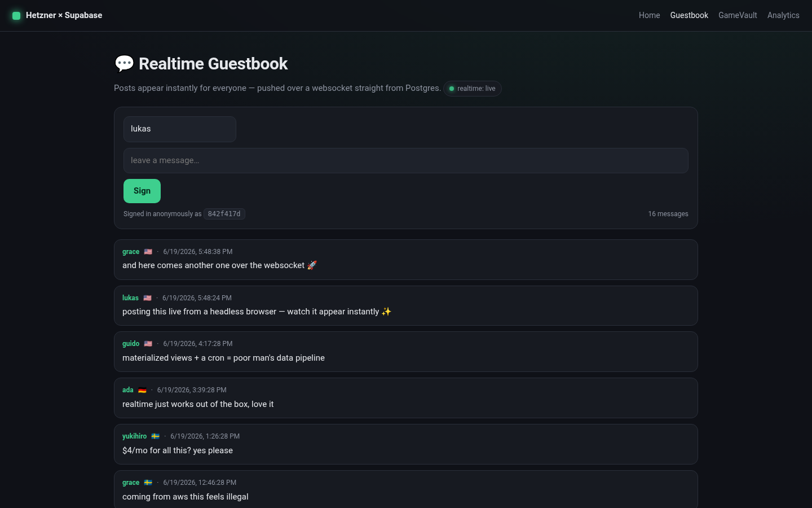
Task: Click message 'realtime just works out of the box'
Action: pos(198,404)
